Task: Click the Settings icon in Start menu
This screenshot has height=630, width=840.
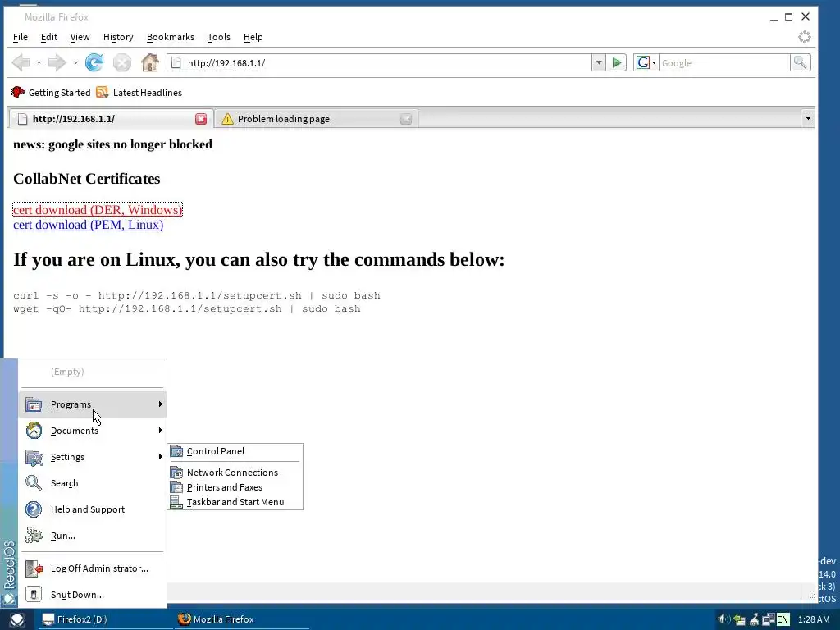Action: [x=34, y=457]
